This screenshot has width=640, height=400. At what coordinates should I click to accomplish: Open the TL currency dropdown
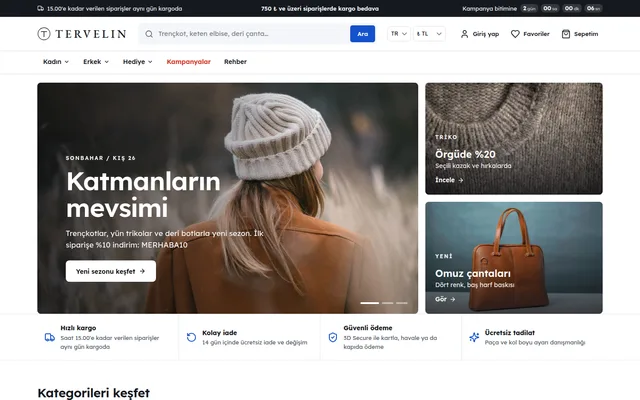click(x=429, y=34)
